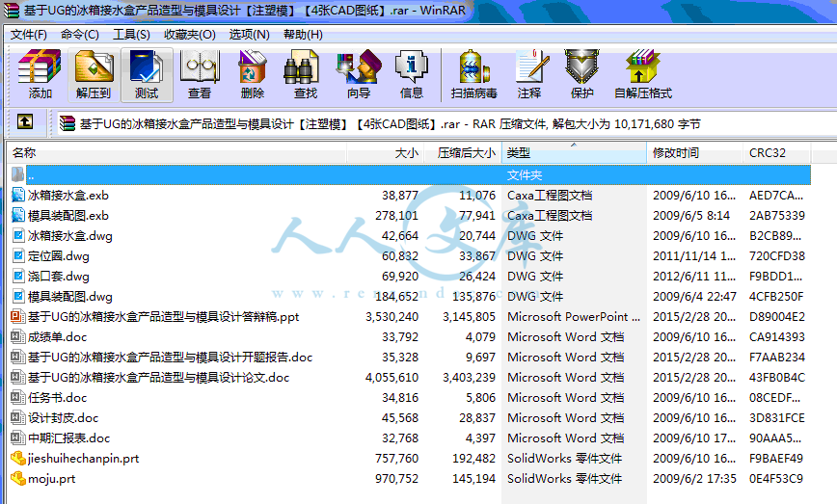This screenshot has width=837, height=504.
Task: Select the 开题报告.doc file row
Action: pos(409,358)
